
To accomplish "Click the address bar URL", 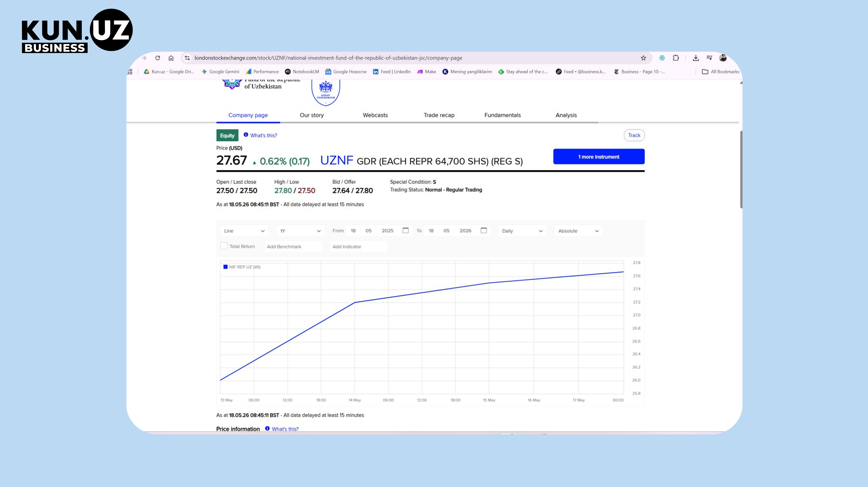I will click(x=328, y=58).
